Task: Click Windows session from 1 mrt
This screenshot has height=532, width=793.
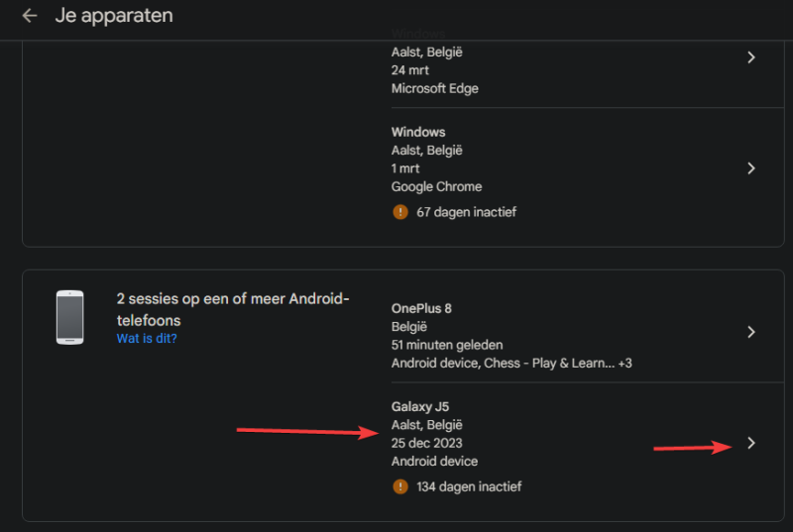Action: pyautogui.click(x=418, y=132)
